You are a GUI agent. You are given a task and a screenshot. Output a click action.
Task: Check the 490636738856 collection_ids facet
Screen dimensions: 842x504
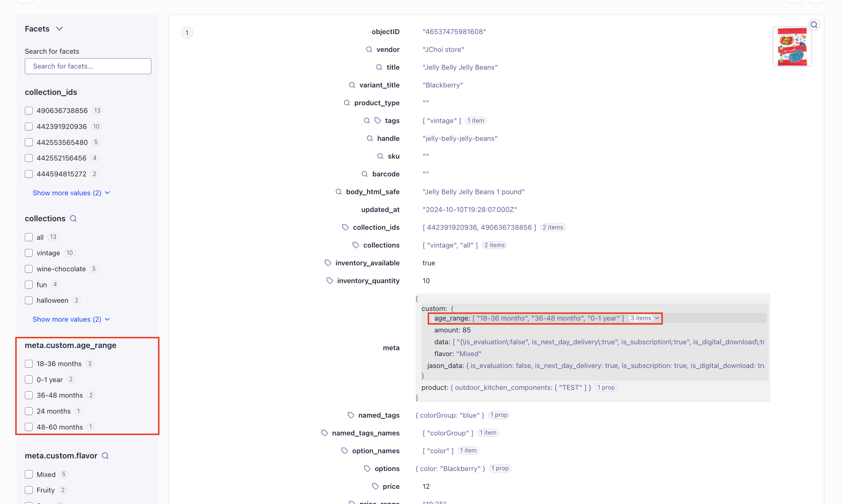29,110
